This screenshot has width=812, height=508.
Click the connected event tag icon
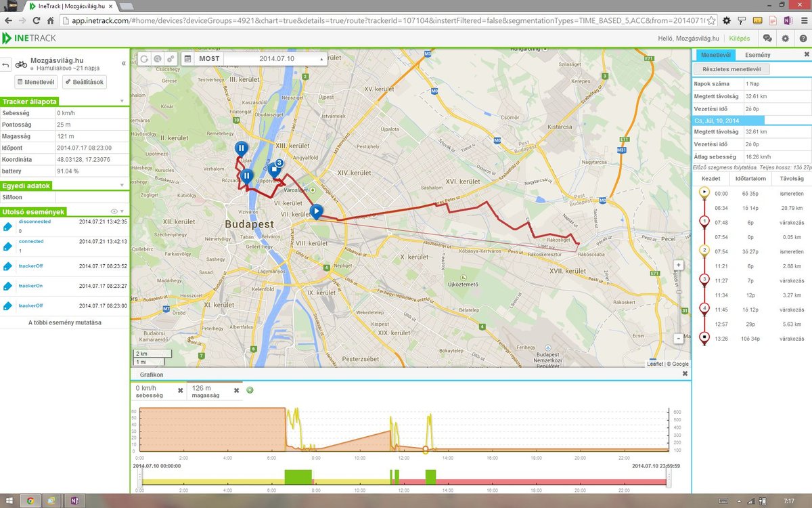(x=8, y=246)
